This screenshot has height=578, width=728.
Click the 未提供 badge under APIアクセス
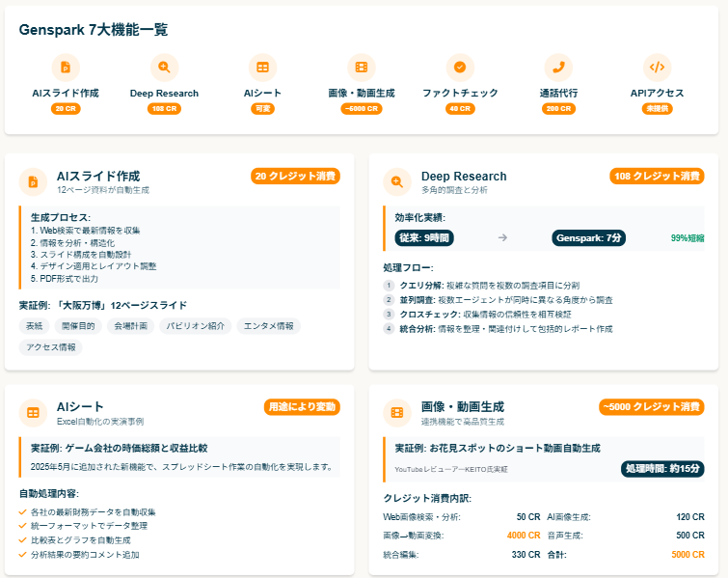point(657,109)
